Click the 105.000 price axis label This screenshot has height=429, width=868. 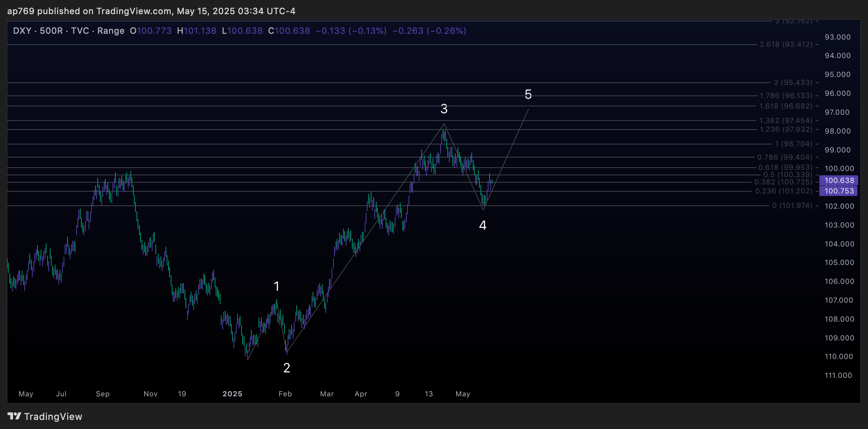coord(839,262)
